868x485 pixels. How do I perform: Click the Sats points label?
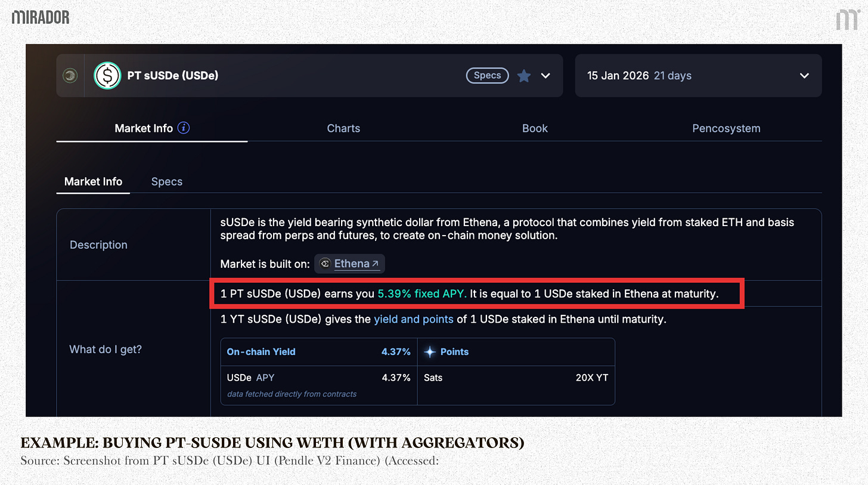click(433, 378)
